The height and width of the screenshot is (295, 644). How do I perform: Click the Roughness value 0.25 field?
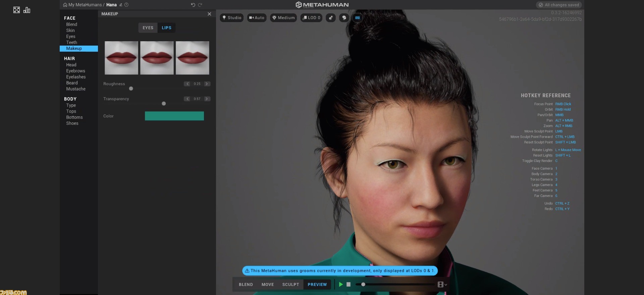[x=197, y=84]
